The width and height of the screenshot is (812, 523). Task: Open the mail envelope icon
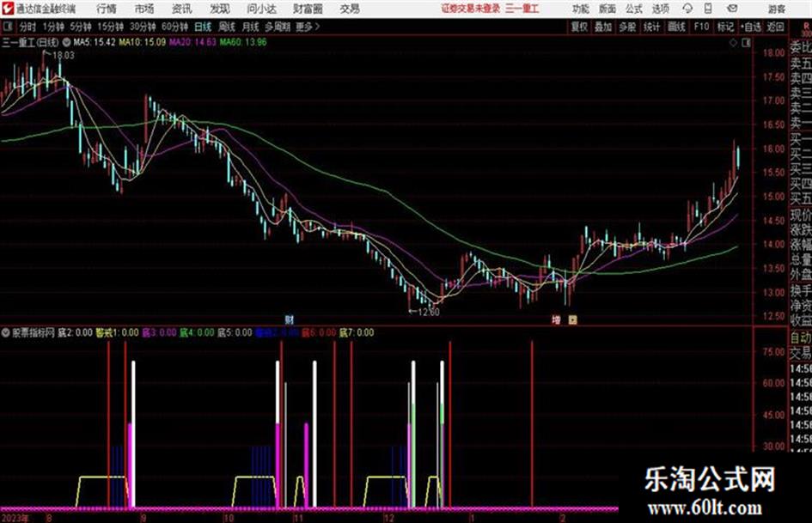pos(732,9)
